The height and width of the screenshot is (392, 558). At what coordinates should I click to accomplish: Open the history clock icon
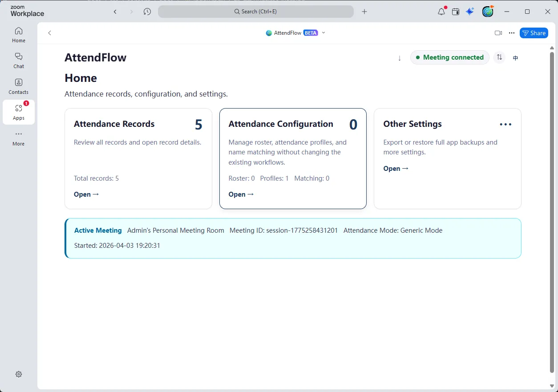click(147, 12)
